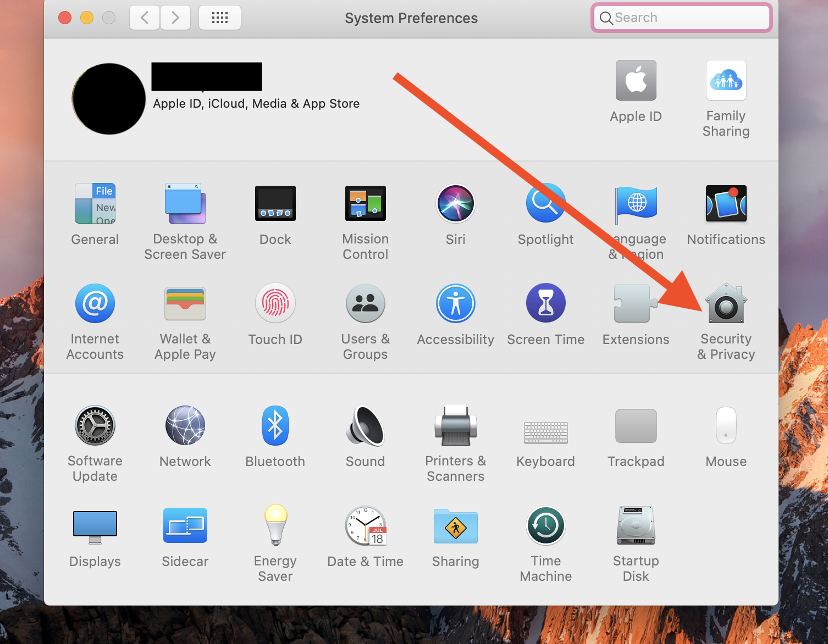The width and height of the screenshot is (828, 644).
Task: Click the Search field
Action: 682,18
